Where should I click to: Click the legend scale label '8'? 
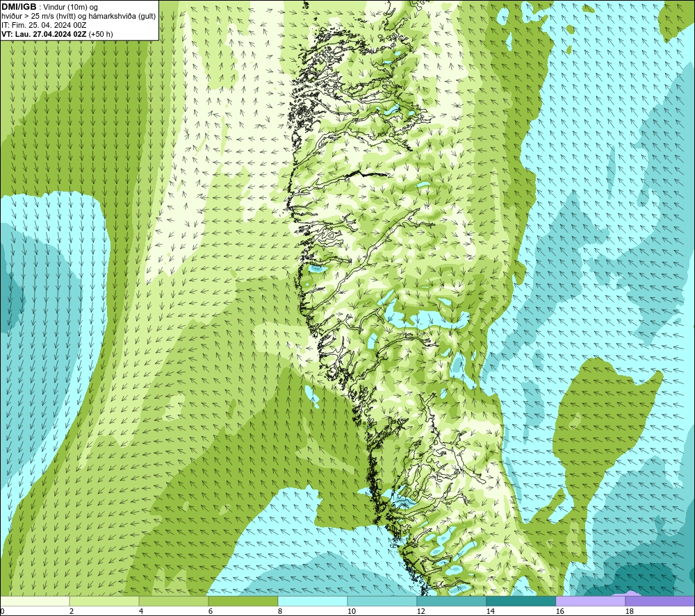(280, 611)
